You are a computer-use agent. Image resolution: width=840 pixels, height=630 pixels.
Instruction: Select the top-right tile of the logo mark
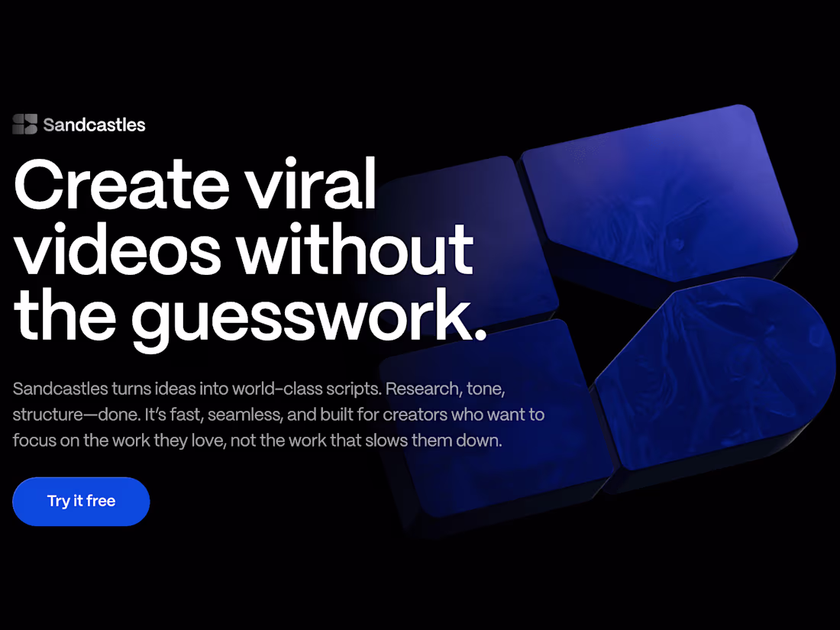tap(31, 119)
